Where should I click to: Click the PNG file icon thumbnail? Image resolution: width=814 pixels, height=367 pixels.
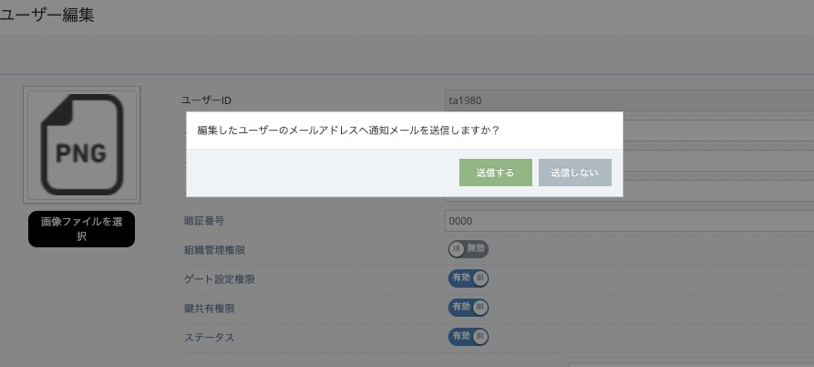pos(82,144)
